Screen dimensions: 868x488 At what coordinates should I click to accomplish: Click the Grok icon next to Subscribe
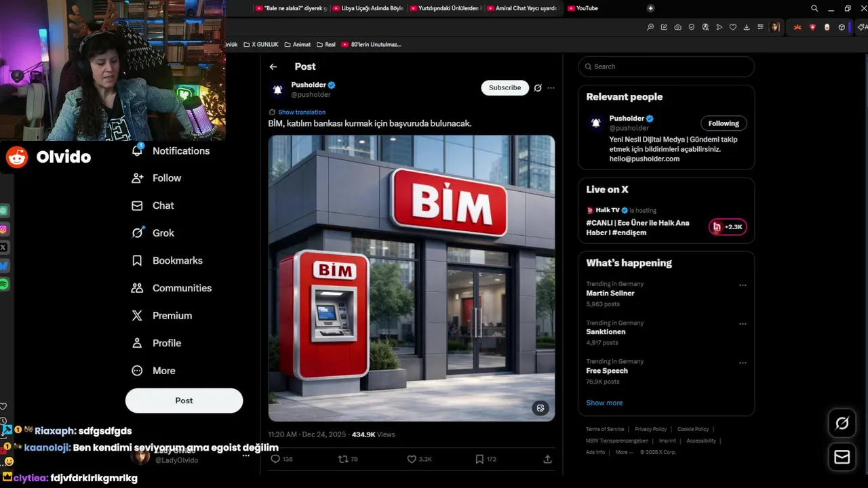tap(538, 88)
